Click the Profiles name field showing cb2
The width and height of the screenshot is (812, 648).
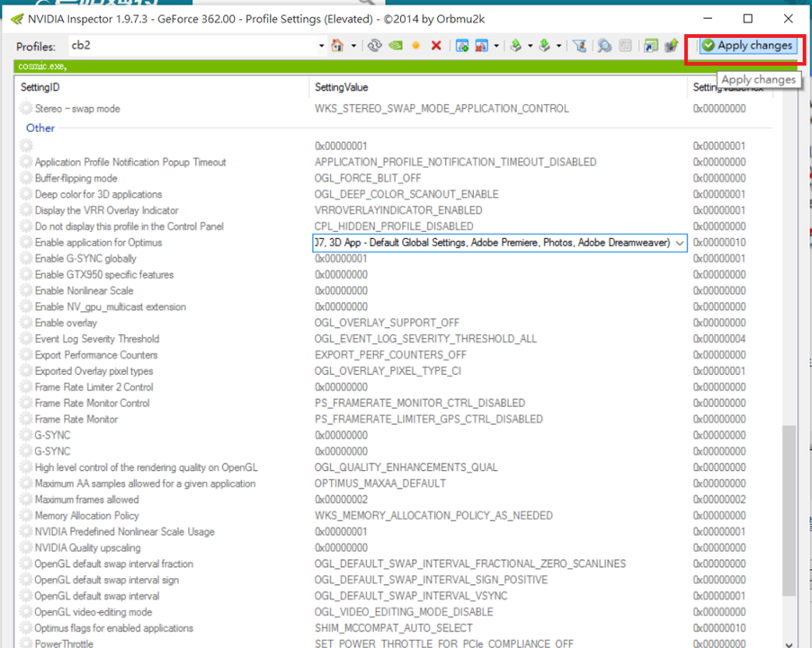point(192,46)
